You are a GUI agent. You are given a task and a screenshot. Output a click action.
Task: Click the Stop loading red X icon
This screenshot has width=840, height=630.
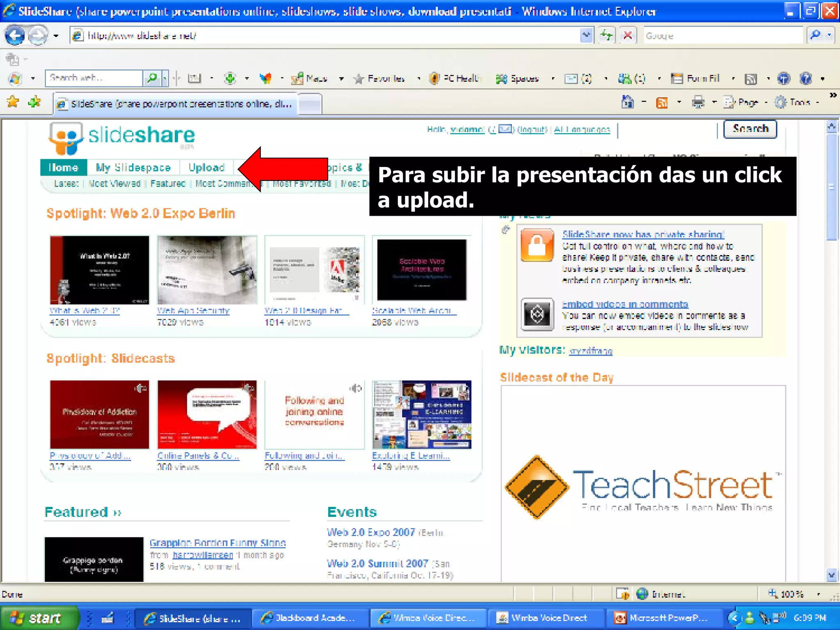point(628,35)
